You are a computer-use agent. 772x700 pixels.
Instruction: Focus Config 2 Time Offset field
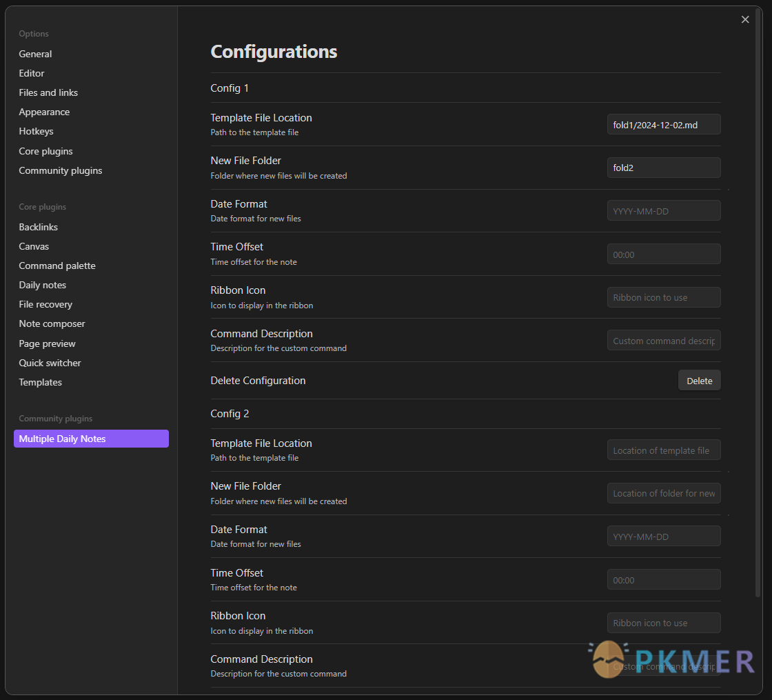click(x=664, y=580)
